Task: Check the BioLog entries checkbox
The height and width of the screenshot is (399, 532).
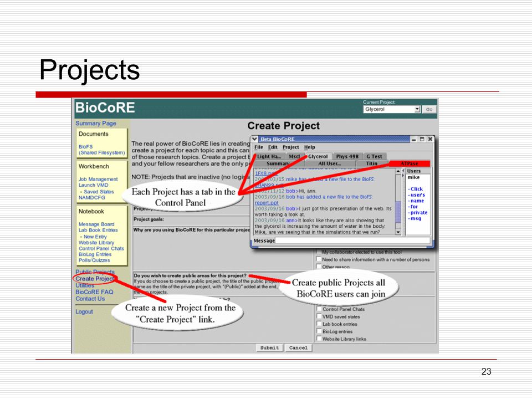Action: pyautogui.click(x=319, y=331)
